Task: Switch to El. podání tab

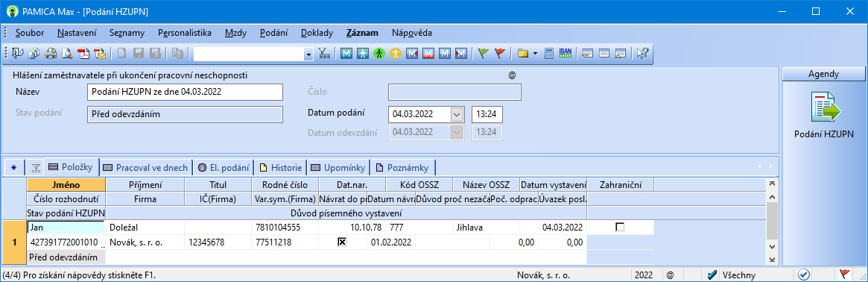Action: [224, 167]
